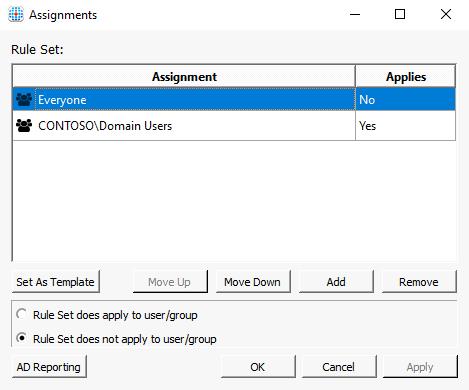Click the Applies column header

(x=405, y=77)
